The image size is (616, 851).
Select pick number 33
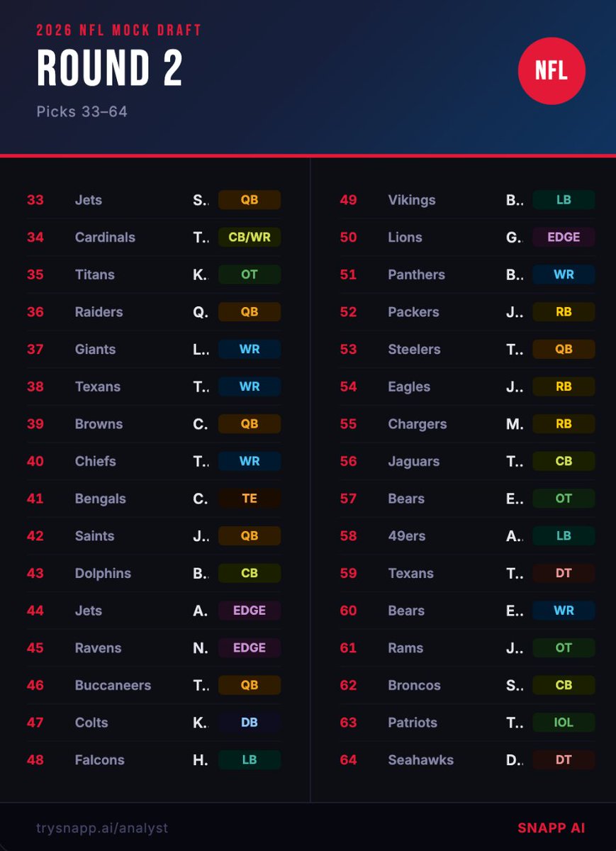35,200
